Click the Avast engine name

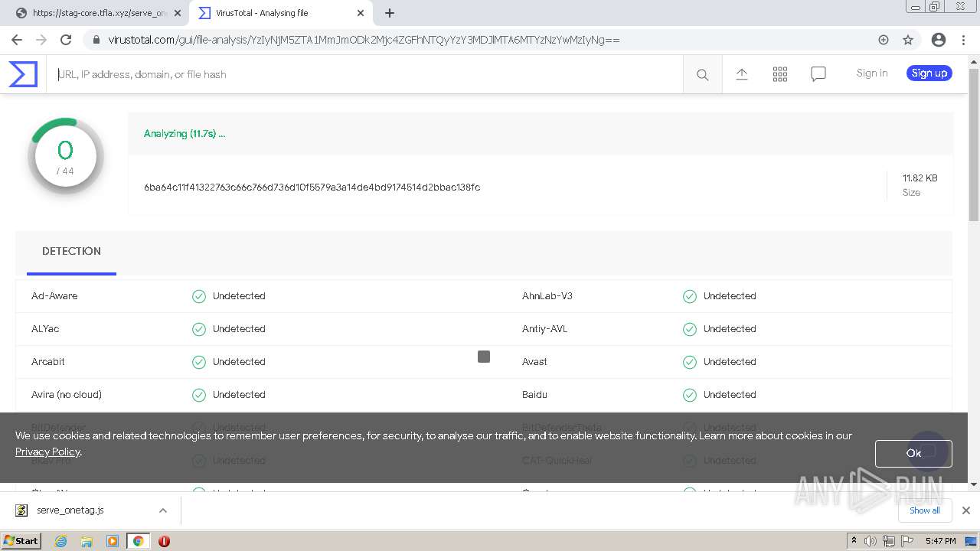point(534,362)
